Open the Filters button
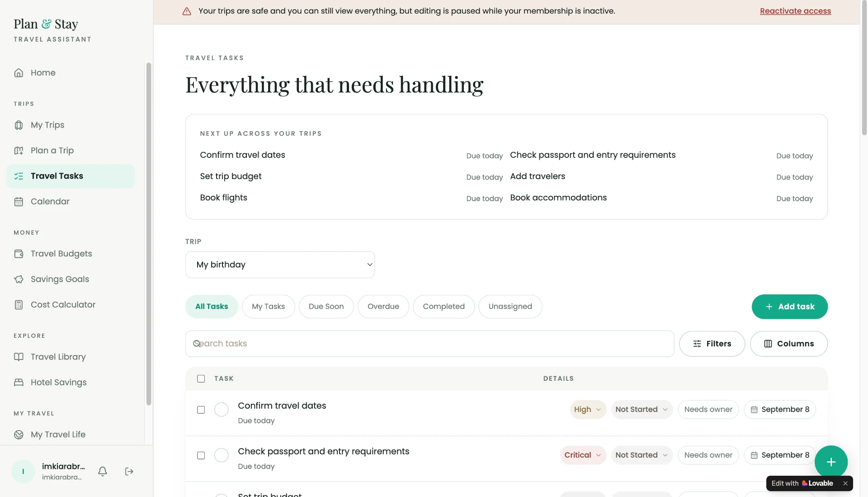Screen dimensions: 868x497 [x=712, y=344]
